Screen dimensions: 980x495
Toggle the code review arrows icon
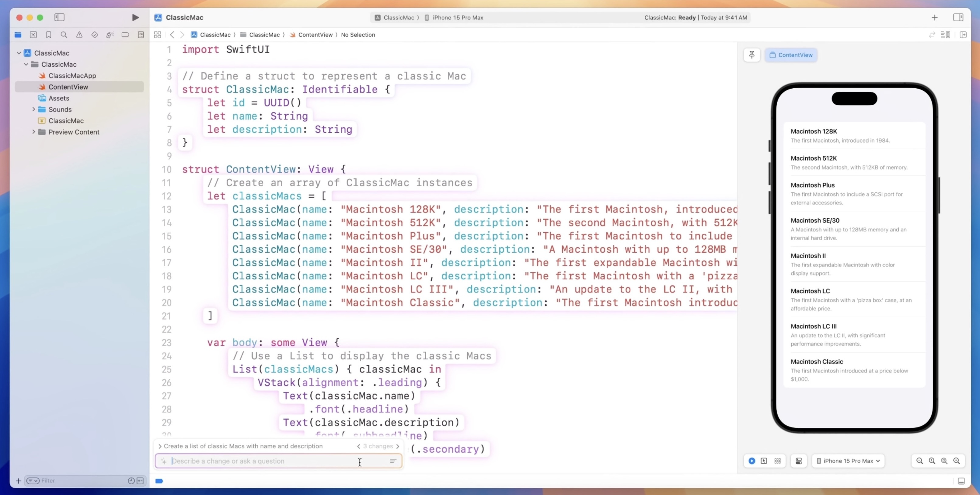click(x=932, y=35)
